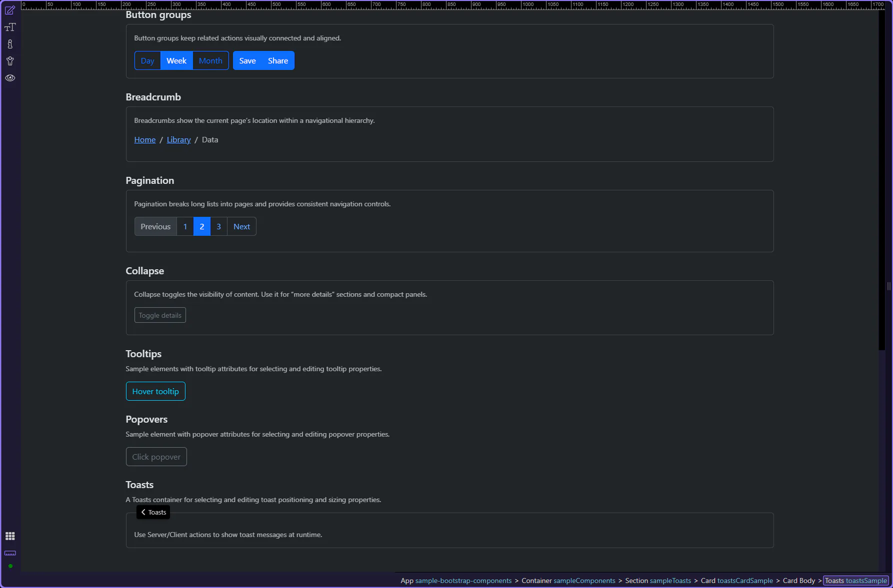Image resolution: width=893 pixels, height=588 pixels.
Task: Open the Click popover button
Action: click(x=156, y=457)
